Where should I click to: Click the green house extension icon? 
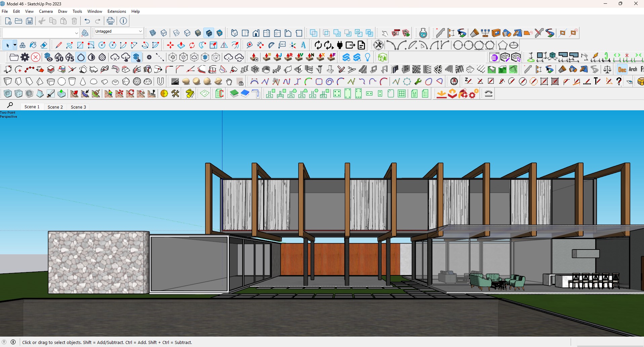(x=383, y=57)
